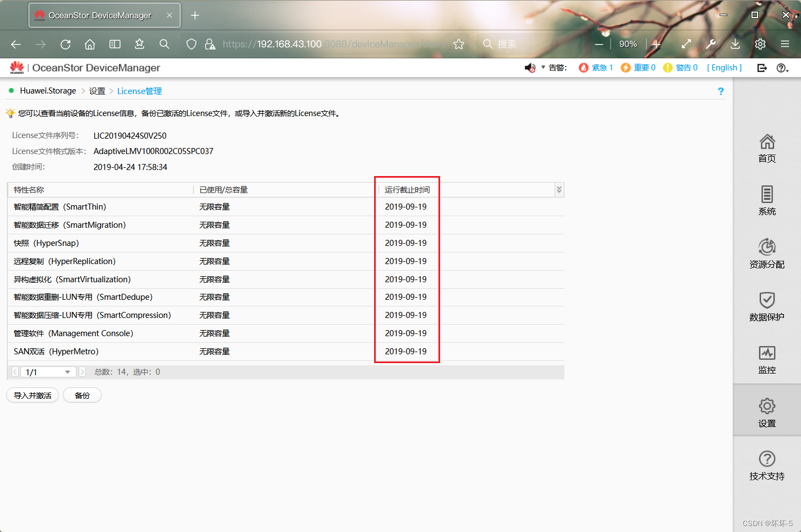View 警告 warning alarms count
The width and height of the screenshot is (801, 532).
tap(681, 68)
